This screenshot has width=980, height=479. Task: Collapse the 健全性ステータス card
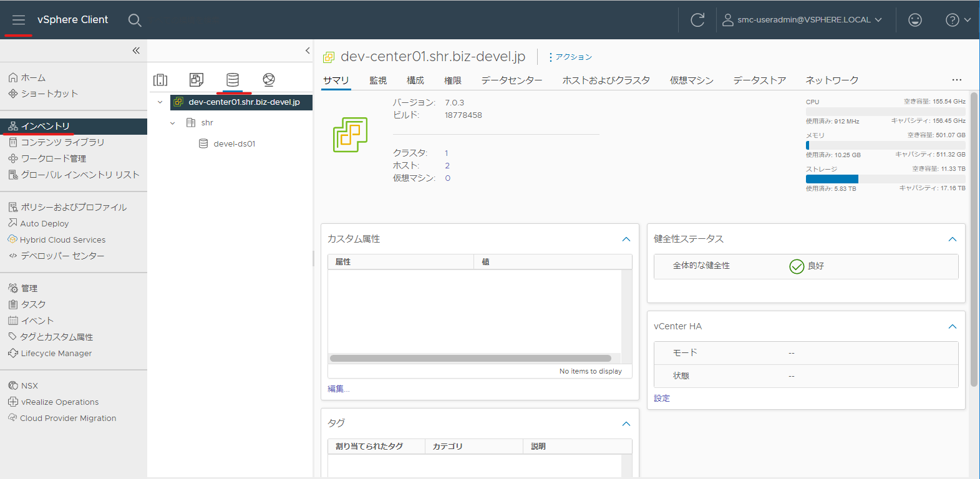click(x=953, y=239)
